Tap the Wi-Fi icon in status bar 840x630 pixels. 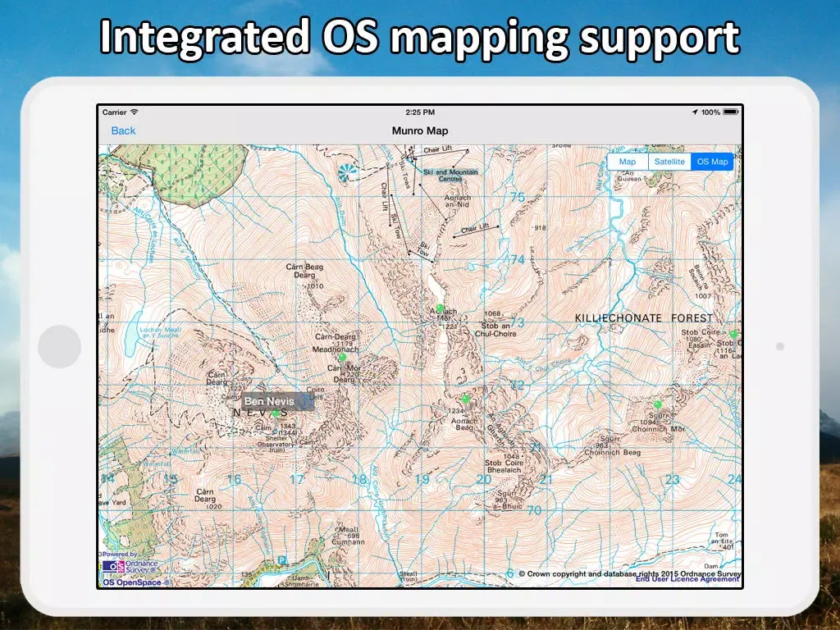pos(135,112)
